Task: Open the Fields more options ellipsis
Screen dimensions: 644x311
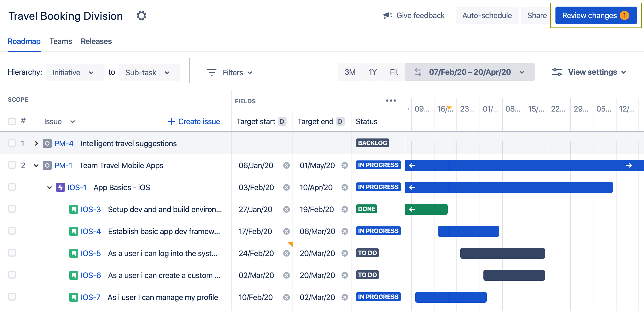Action: tap(391, 101)
